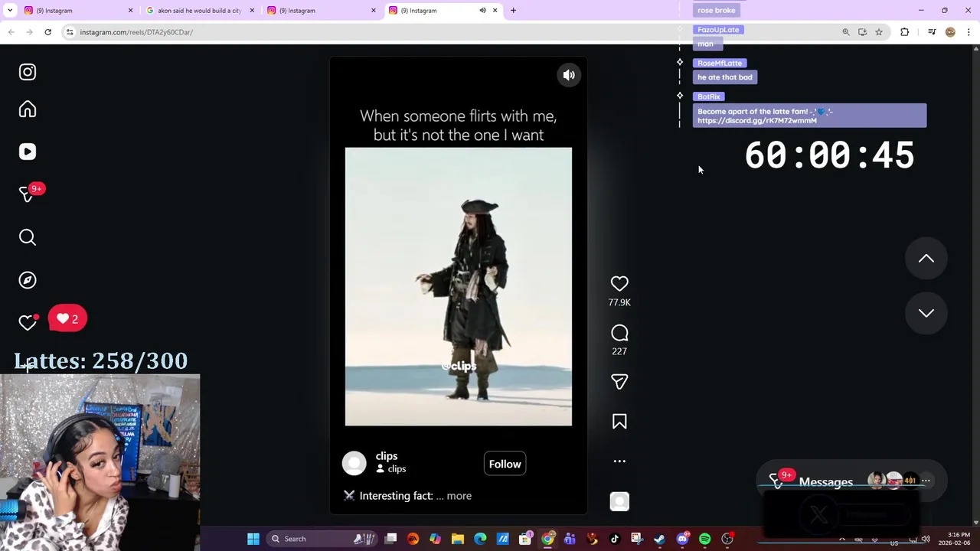The width and height of the screenshot is (980, 551).
Task: Switch to first Instagram tab
Action: 77,11
